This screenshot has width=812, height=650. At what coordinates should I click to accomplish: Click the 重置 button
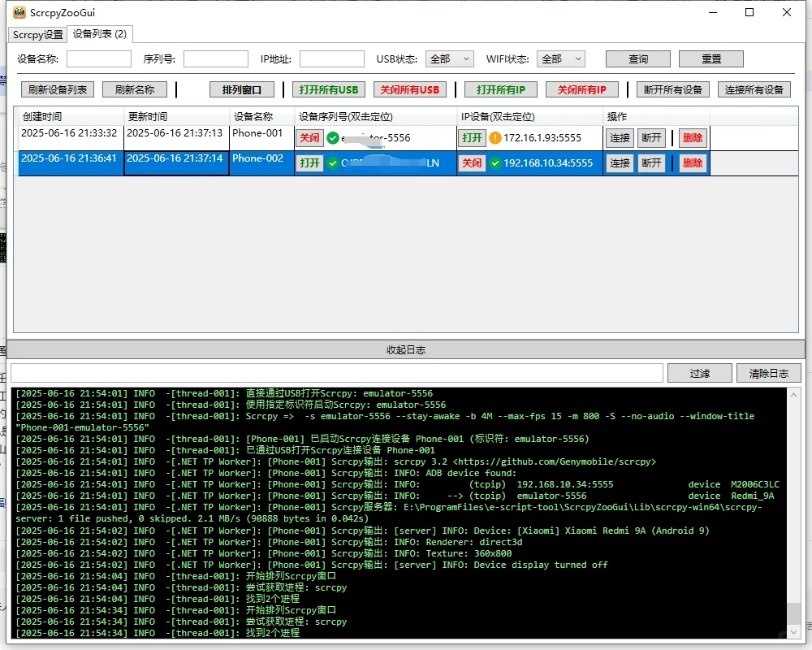click(711, 59)
